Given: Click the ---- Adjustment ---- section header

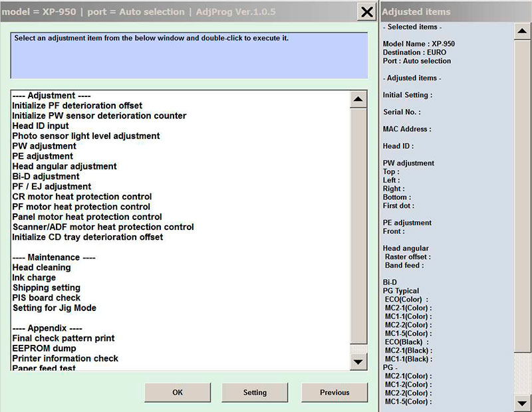Looking at the screenshot, I should pos(52,96).
